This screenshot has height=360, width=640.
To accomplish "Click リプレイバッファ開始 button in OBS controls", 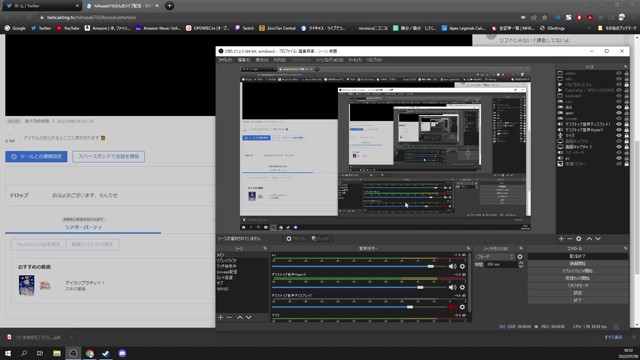I will (x=578, y=271).
